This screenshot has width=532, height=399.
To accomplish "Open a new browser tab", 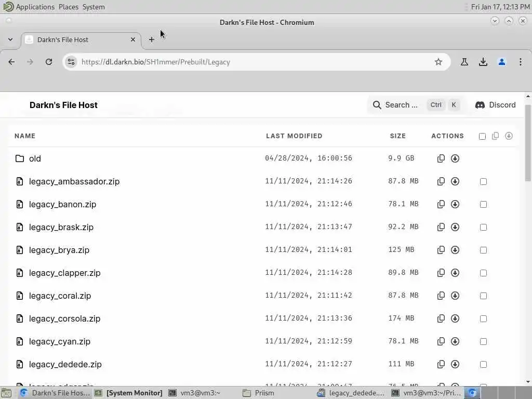I will 151,39.
